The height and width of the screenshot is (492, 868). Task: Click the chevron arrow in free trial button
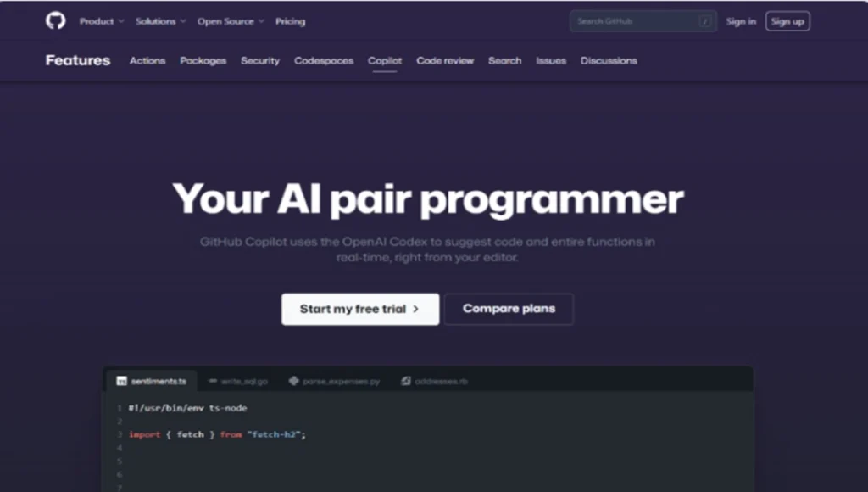click(x=415, y=309)
